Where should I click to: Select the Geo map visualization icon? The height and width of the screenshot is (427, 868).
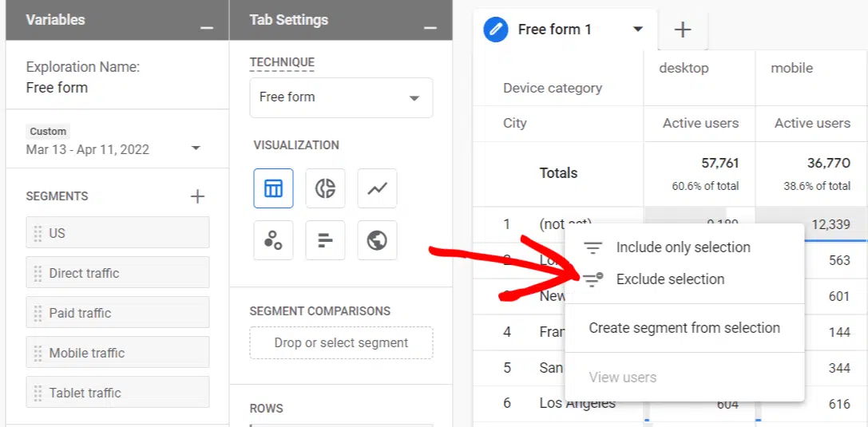pos(377,240)
